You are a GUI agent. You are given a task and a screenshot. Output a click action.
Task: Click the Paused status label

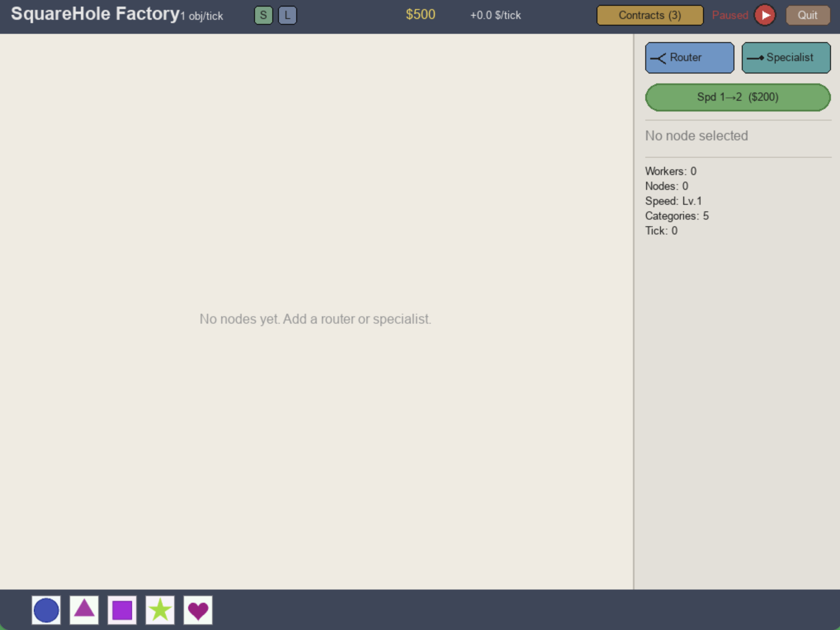[730, 15]
